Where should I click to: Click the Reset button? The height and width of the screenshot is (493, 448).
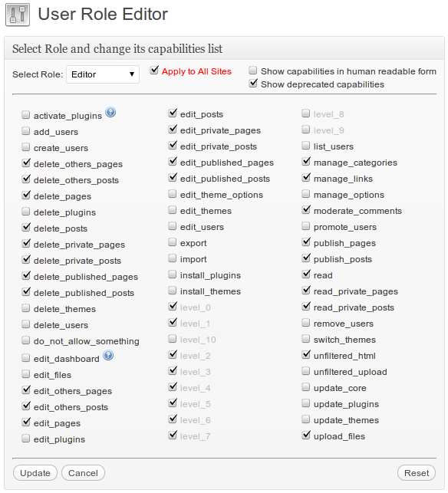click(x=417, y=473)
